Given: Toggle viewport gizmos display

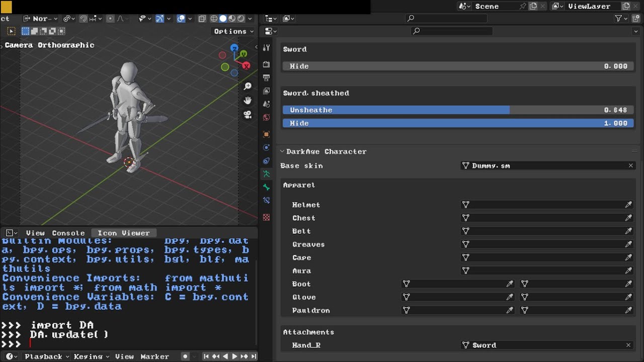Looking at the screenshot, I should 159,19.
